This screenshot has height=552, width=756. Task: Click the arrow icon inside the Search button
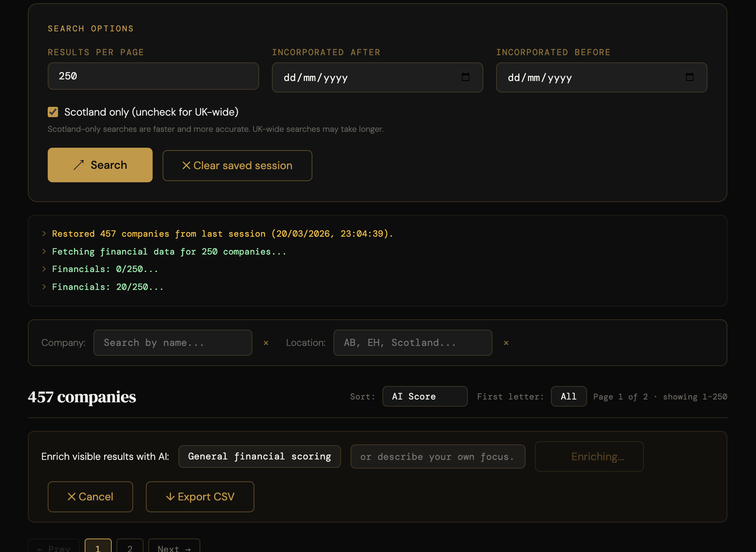(78, 165)
